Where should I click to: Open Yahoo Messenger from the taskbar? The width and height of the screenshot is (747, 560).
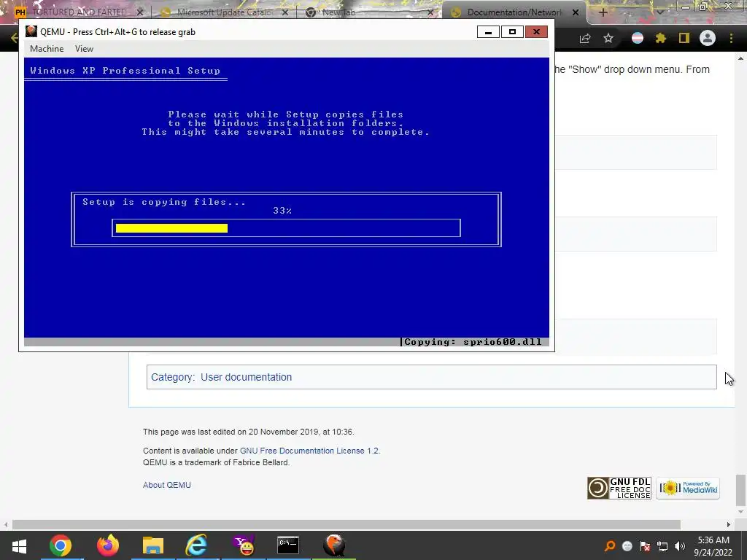click(x=244, y=545)
